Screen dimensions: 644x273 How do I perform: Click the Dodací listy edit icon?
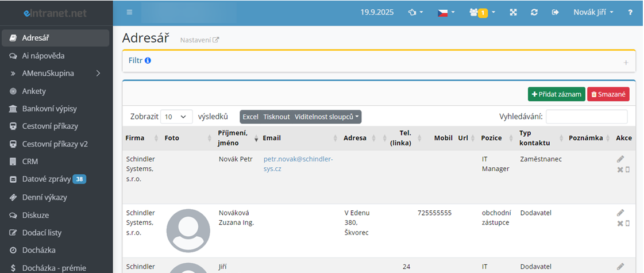tap(13, 232)
